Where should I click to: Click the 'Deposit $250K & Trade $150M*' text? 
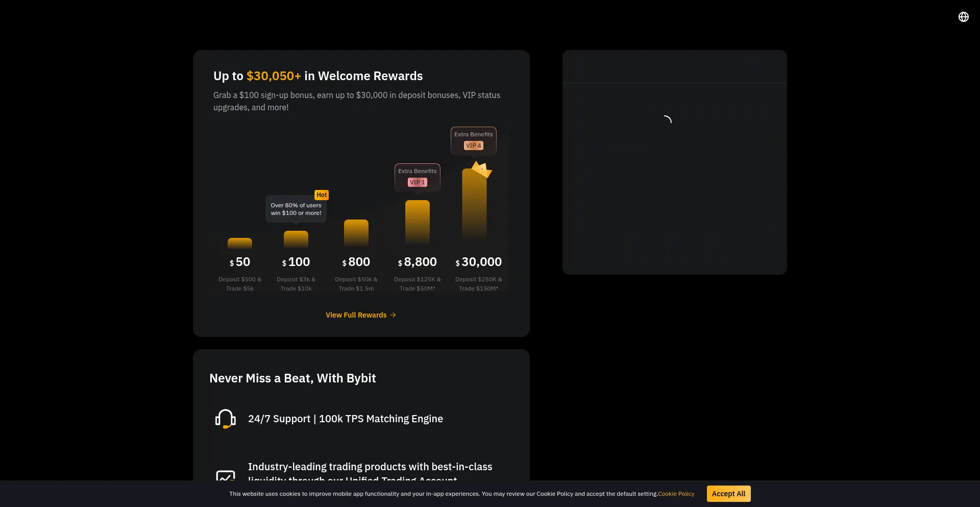(x=478, y=284)
